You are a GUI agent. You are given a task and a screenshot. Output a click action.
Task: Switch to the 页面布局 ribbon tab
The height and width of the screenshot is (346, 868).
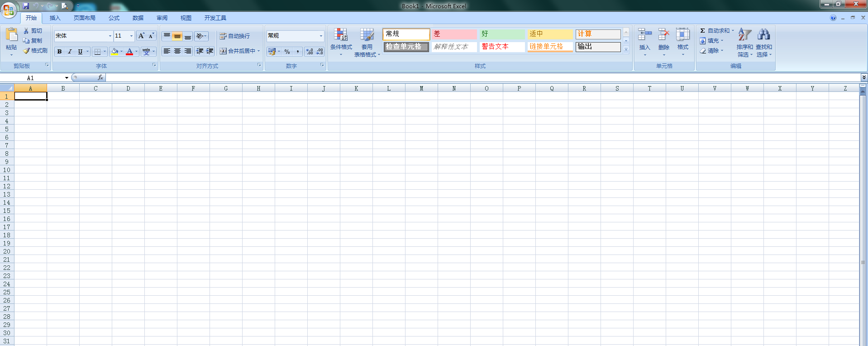(x=85, y=18)
